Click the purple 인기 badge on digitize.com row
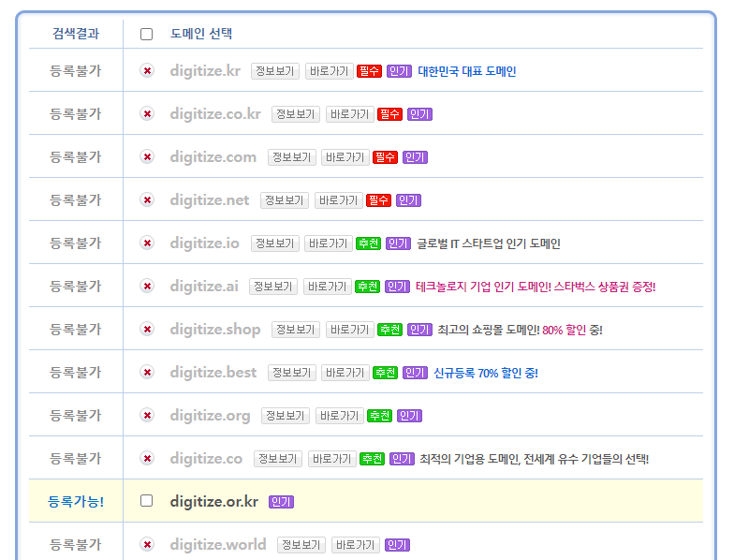 pos(415,157)
